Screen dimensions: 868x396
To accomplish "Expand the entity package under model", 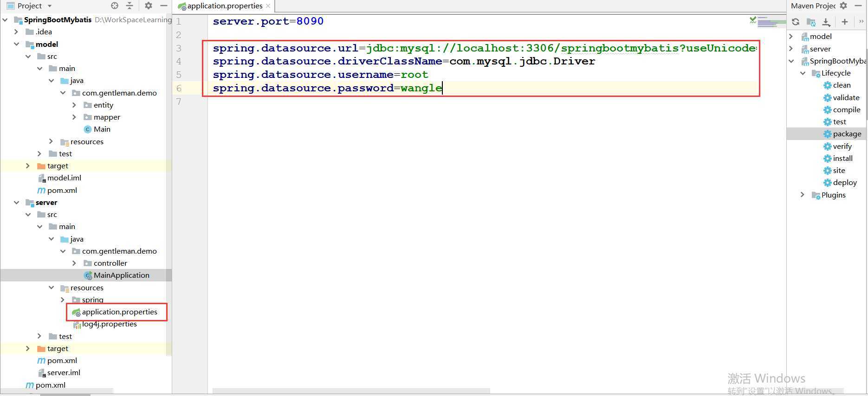I will tap(74, 105).
